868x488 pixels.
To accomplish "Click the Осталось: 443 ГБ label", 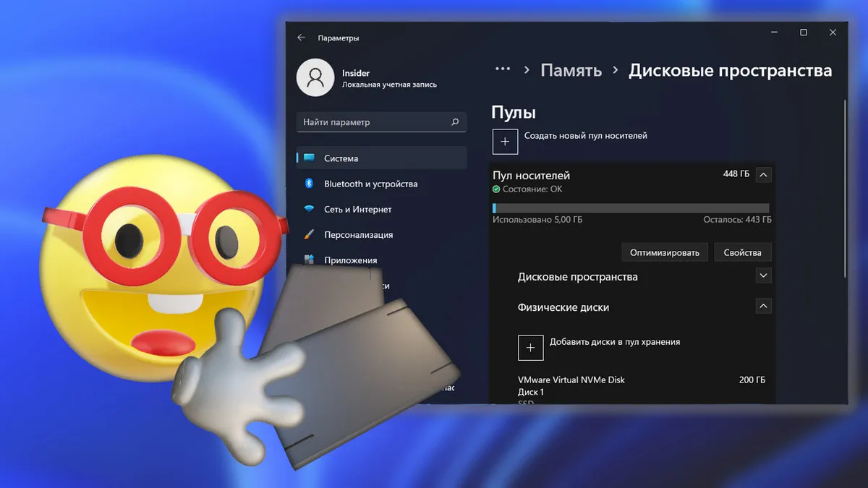I will click(x=737, y=219).
